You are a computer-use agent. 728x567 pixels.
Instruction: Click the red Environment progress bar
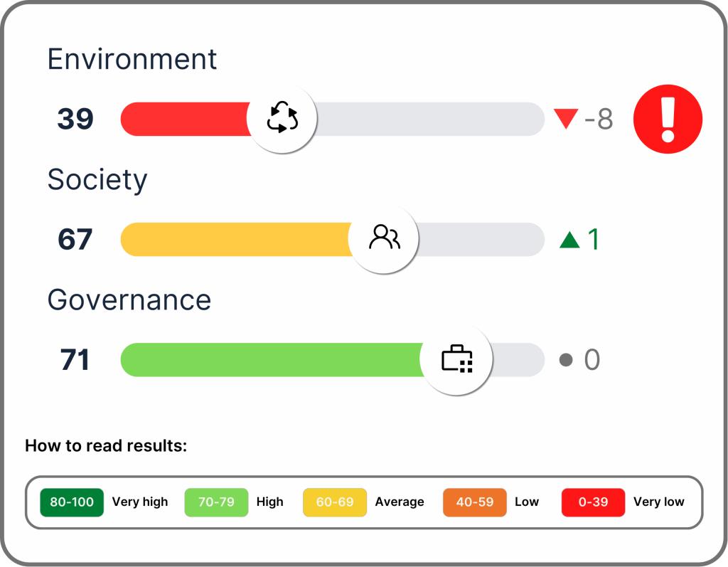185,119
